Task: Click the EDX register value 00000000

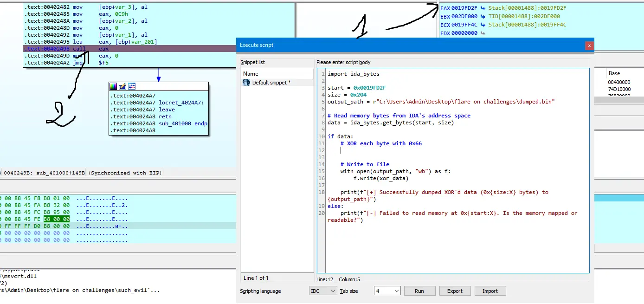Action: coord(465,33)
